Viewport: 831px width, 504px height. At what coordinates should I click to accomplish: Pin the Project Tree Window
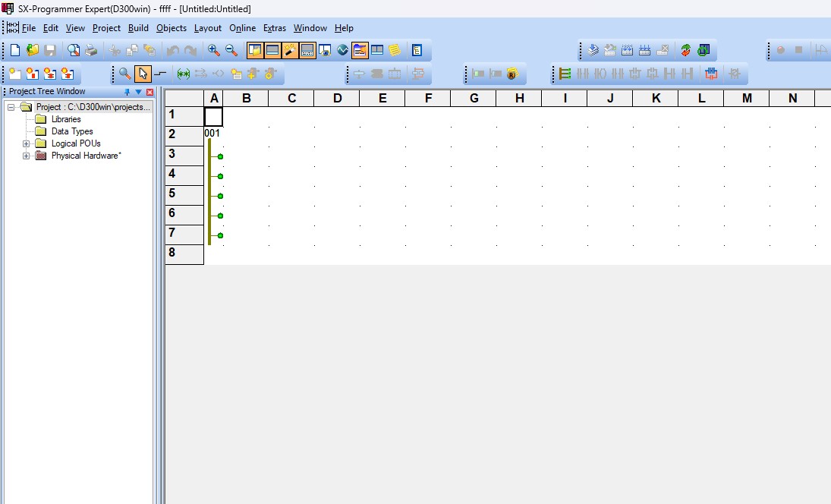pos(127,92)
